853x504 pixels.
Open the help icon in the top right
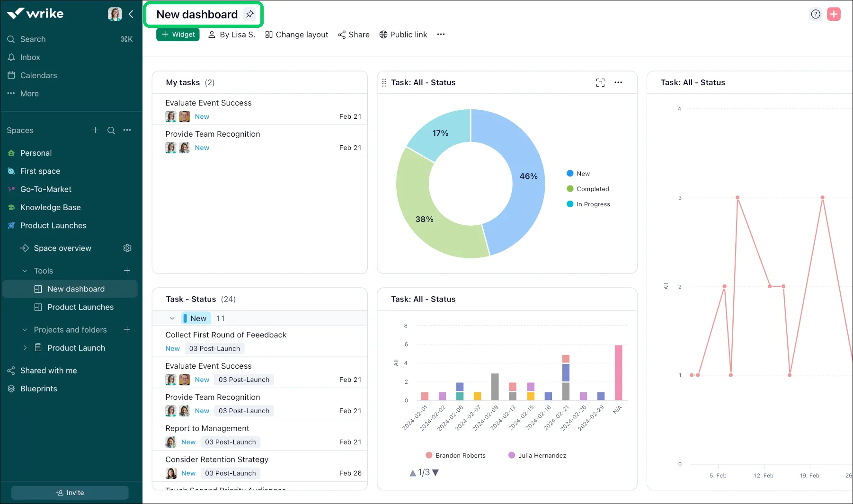[x=816, y=14]
